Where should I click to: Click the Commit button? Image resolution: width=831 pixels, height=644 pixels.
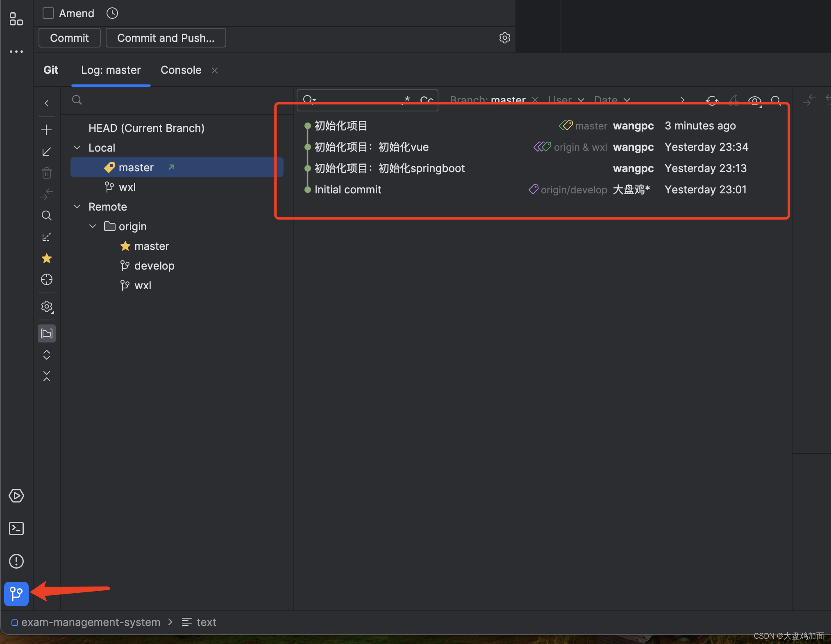[69, 37]
